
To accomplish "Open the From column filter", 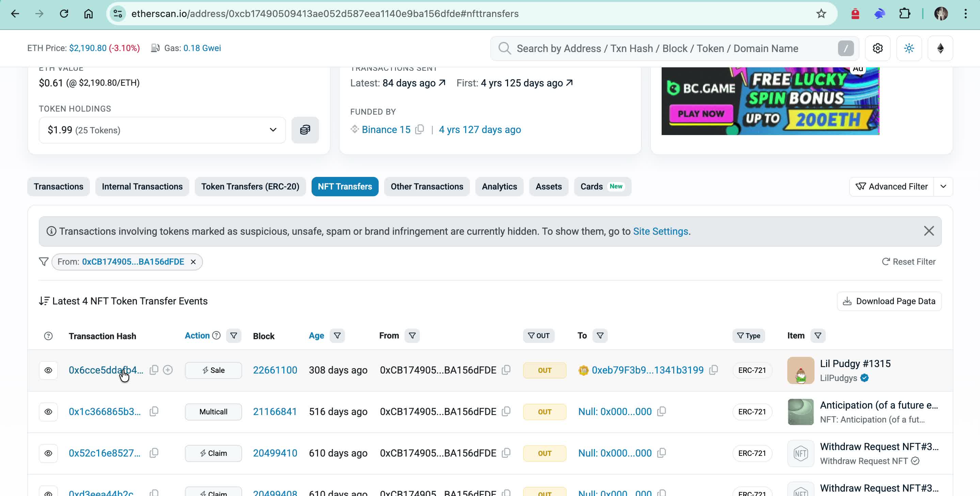I will pos(412,336).
